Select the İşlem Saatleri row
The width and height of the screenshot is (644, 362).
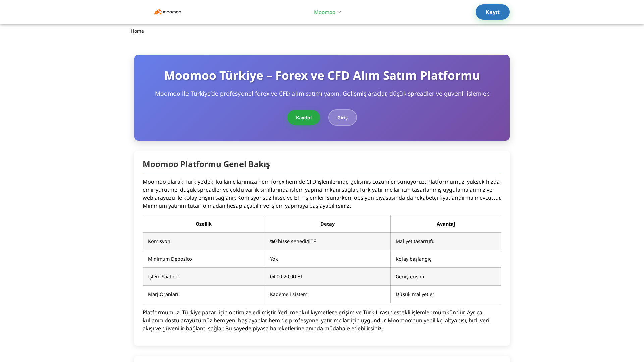click(163, 276)
